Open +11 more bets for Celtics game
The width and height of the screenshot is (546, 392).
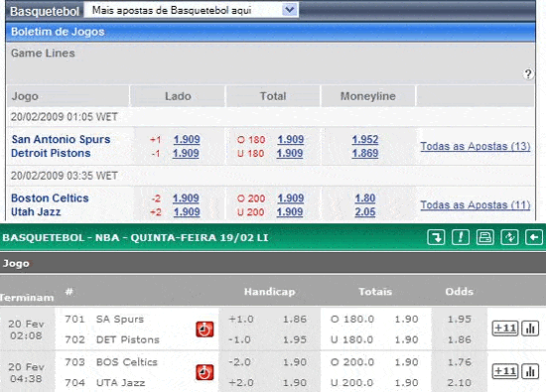(505, 371)
